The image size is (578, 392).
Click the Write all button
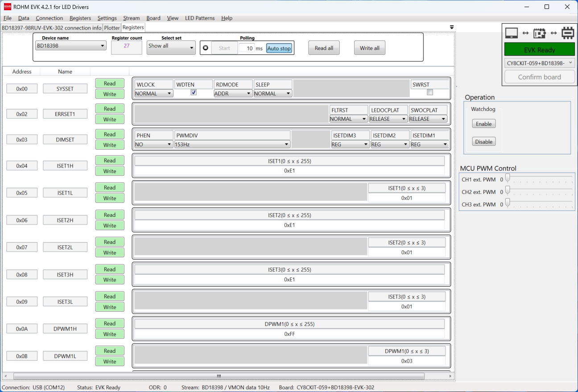369,48
